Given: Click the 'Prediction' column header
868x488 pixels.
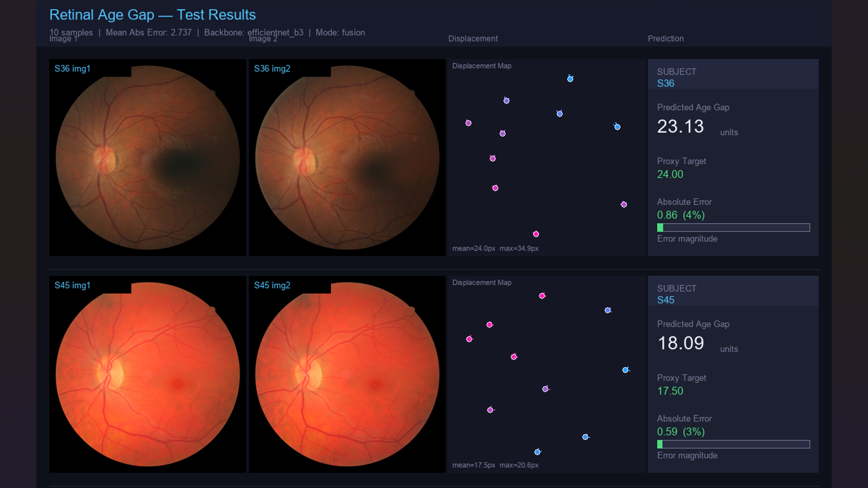Looking at the screenshot, I should [x=665, y=38].
